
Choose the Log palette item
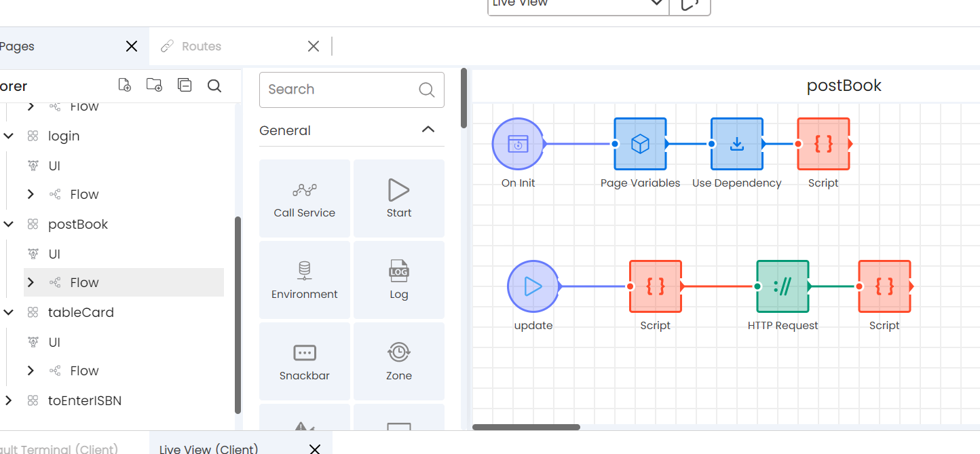[x=399, y=280]
